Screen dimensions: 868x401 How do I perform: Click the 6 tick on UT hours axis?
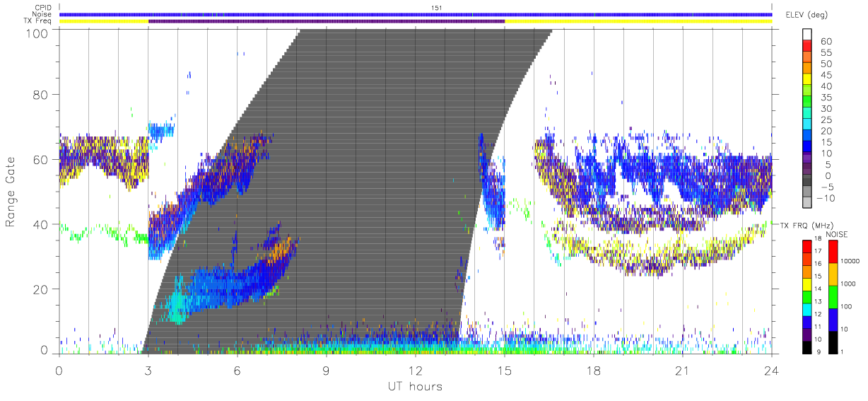[x=237, y=371]
